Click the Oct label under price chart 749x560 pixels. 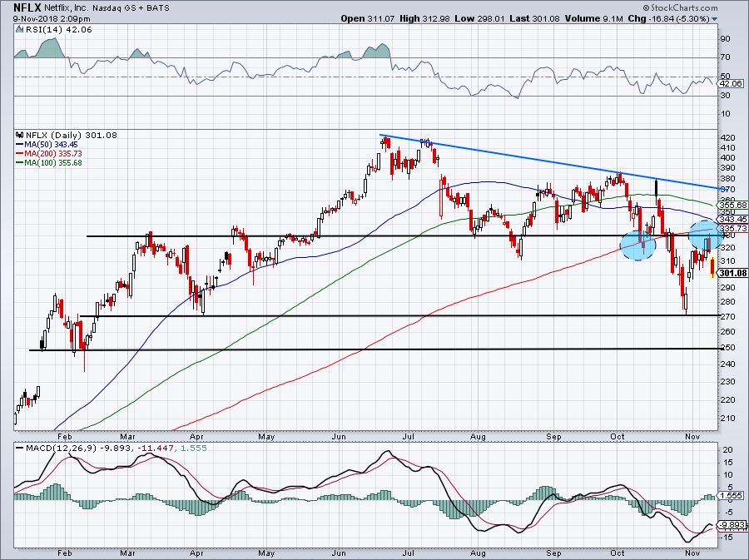[x=618, y=436]
